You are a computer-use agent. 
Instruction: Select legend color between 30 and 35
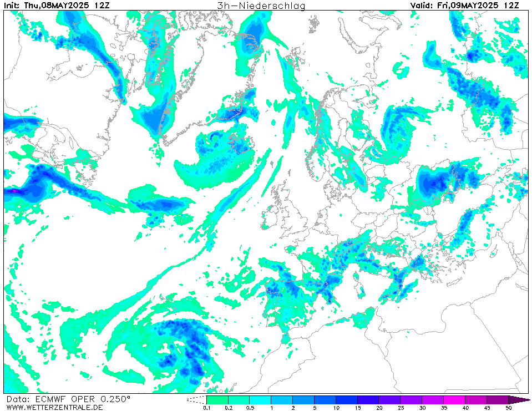[433, 400]
